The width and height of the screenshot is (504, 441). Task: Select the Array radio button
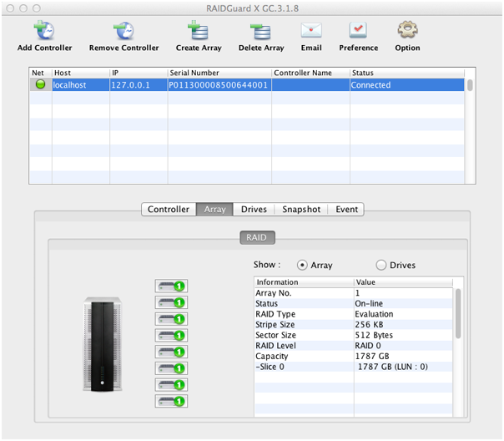(302, 265)
